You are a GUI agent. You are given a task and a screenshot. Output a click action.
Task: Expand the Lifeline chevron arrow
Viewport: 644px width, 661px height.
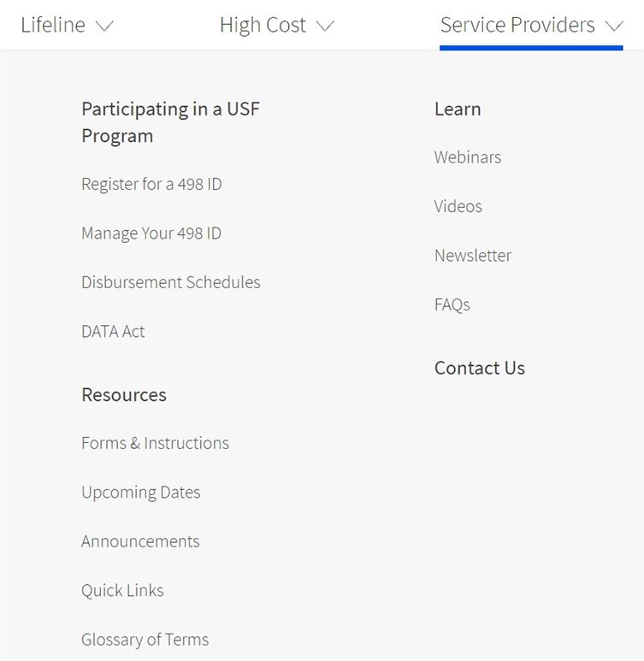tap(104, 27)
